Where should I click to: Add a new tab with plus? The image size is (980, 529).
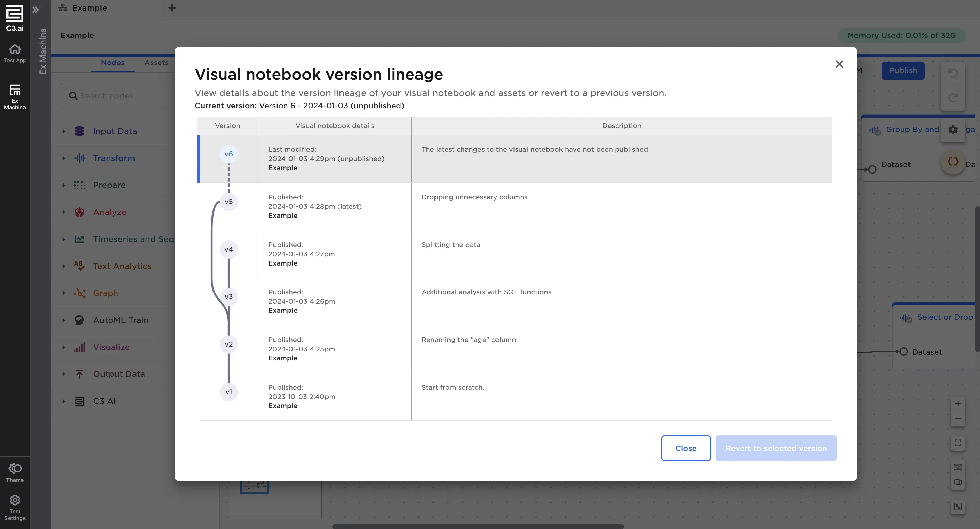coord(172,7)
